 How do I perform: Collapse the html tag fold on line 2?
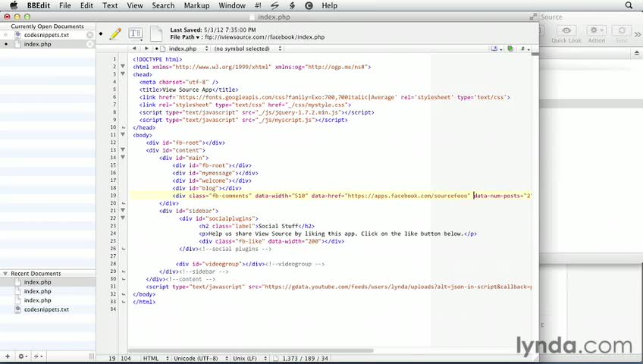point(123,67)
